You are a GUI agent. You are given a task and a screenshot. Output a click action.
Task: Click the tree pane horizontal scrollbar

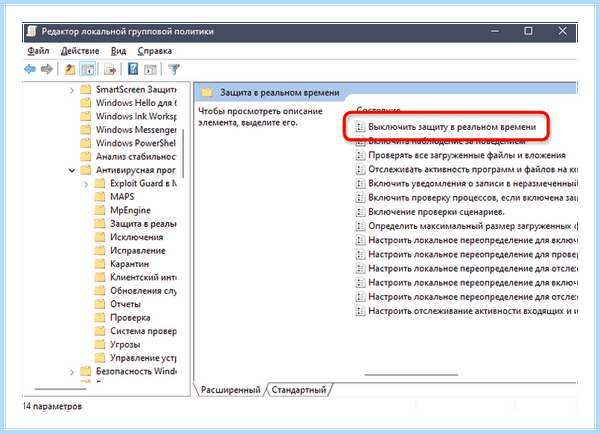pos(60,389)
